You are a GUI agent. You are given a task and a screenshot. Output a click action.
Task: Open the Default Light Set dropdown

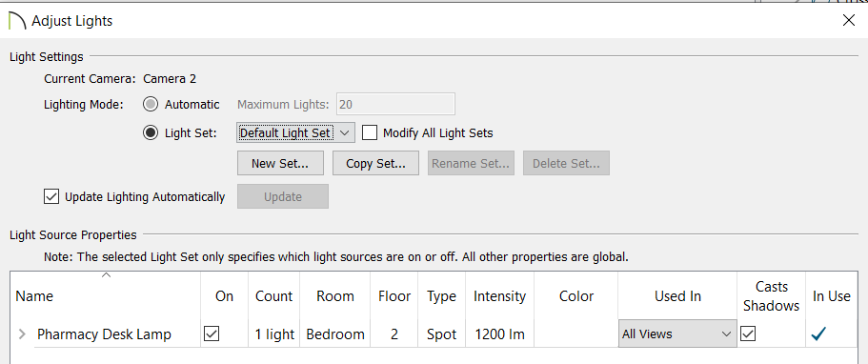pyautogui.click(x=294, y=133)
